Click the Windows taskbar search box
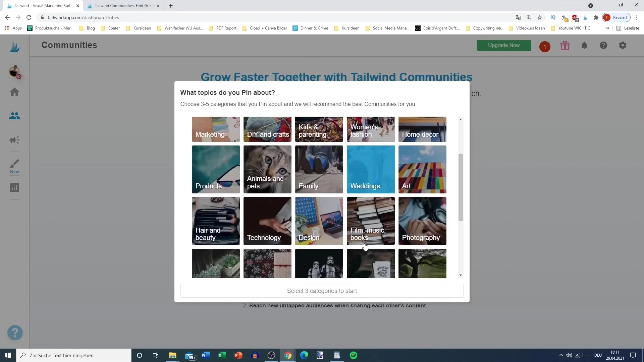Image resolution: width=644 pixels, height=362 pixels. [x=74, y=355]
